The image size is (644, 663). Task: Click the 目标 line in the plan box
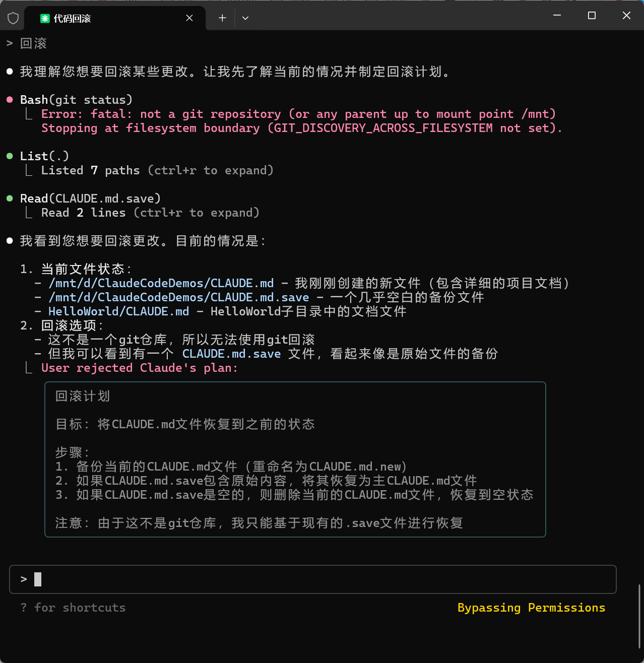185,424
